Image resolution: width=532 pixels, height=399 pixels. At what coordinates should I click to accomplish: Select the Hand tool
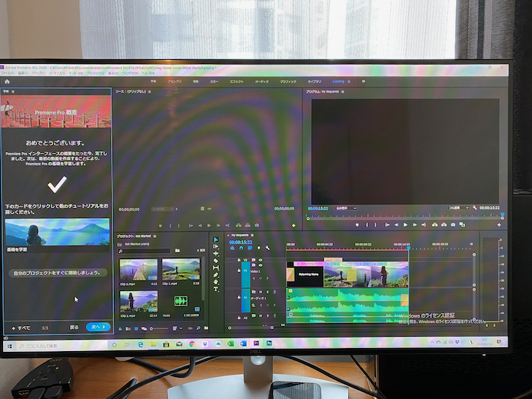pos(215,282)
